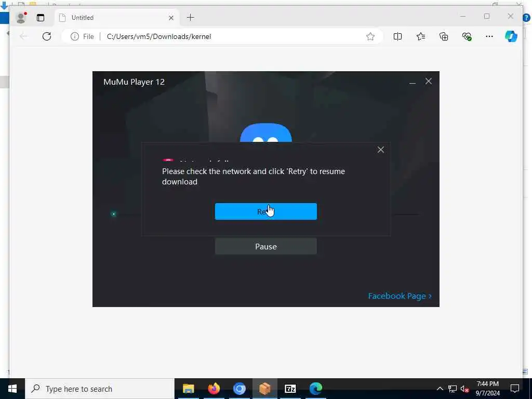Image resolution: width=532 pixels, height=399 pixels.
Task: Click the Retry button in the network dialog
Action: tap(265, 211)
